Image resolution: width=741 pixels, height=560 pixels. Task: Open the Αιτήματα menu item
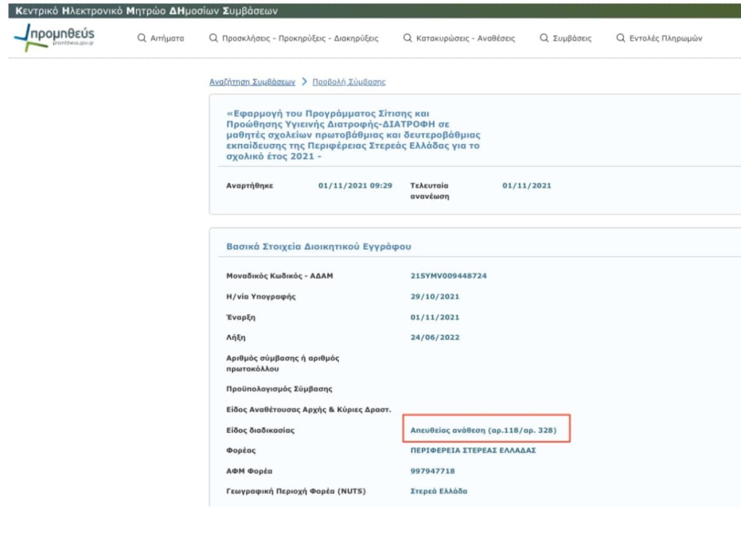pos(167,38)
